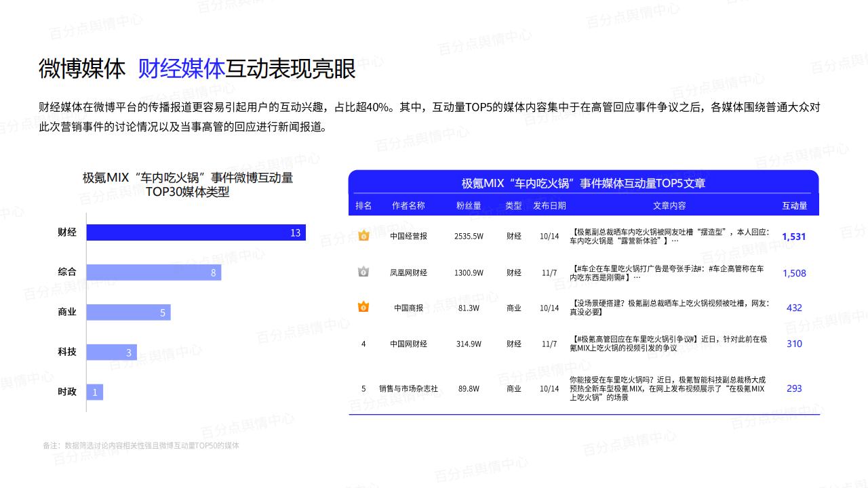Click the rank number 5 in the table
Screen dimensions: 868x488
[363, 388]
